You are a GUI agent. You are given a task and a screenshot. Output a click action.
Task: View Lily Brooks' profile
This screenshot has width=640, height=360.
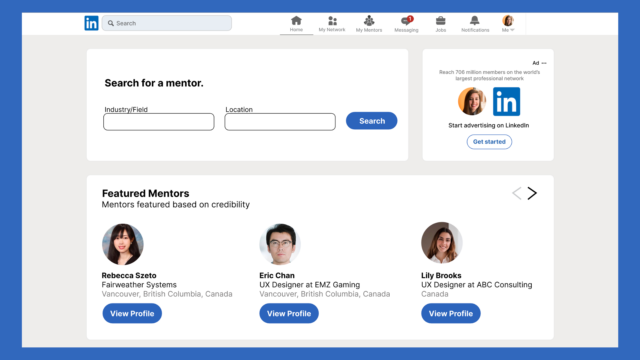[x=451, y=313]
